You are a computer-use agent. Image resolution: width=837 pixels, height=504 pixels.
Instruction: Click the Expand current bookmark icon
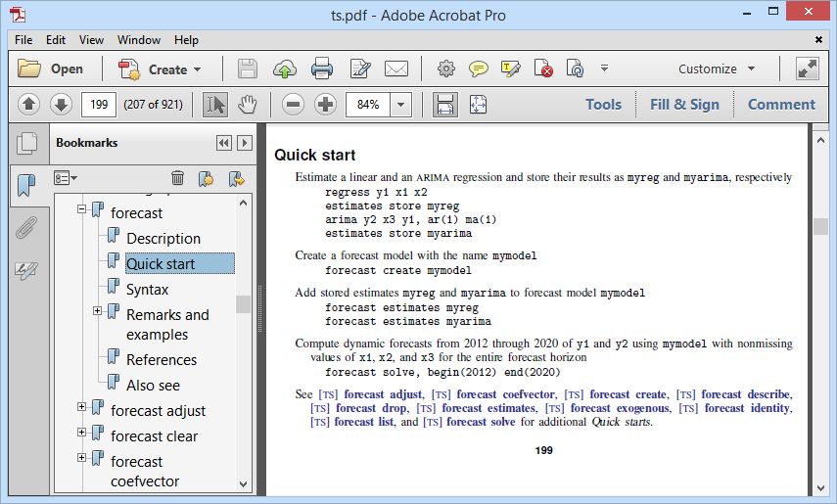pos(237,178)
